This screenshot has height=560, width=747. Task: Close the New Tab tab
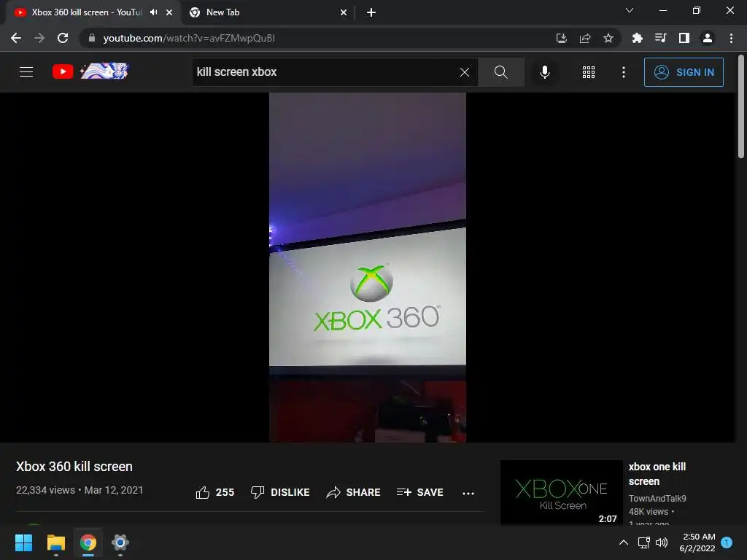pos(344,12)
